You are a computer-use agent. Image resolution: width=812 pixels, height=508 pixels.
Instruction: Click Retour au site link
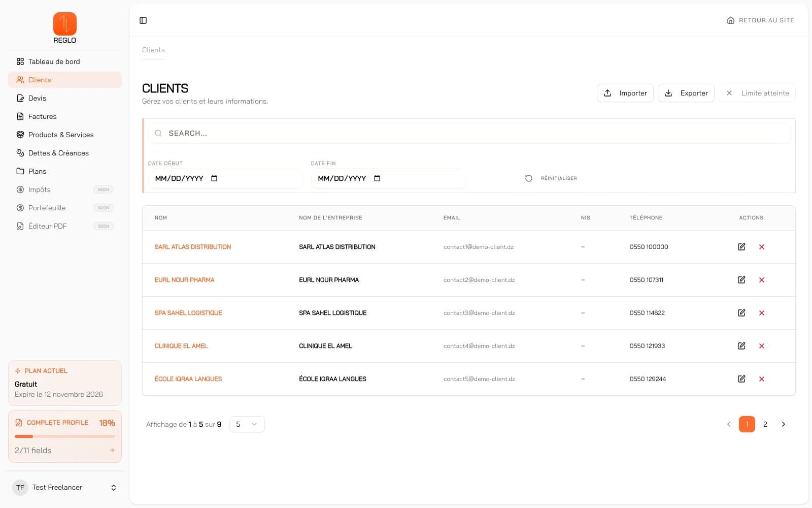tap(760, 20)
